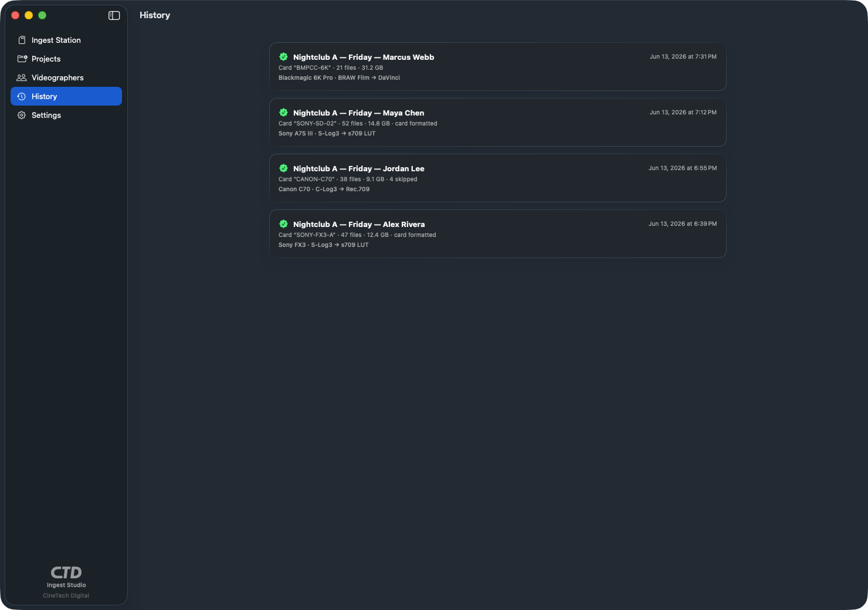The width and height of the screenshot is (868, 610).
Task: Go to the Projects section
Action: click(x=66, y=59)
